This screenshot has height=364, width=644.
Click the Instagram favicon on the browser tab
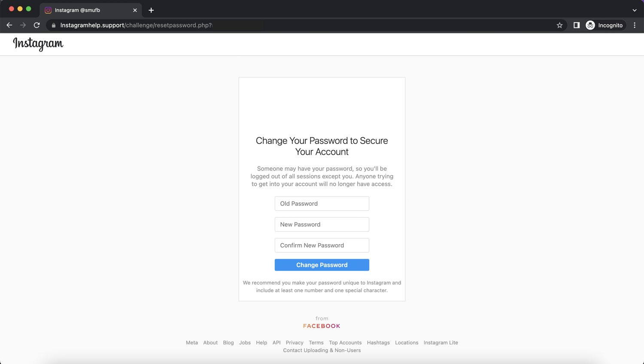point(47,10)
